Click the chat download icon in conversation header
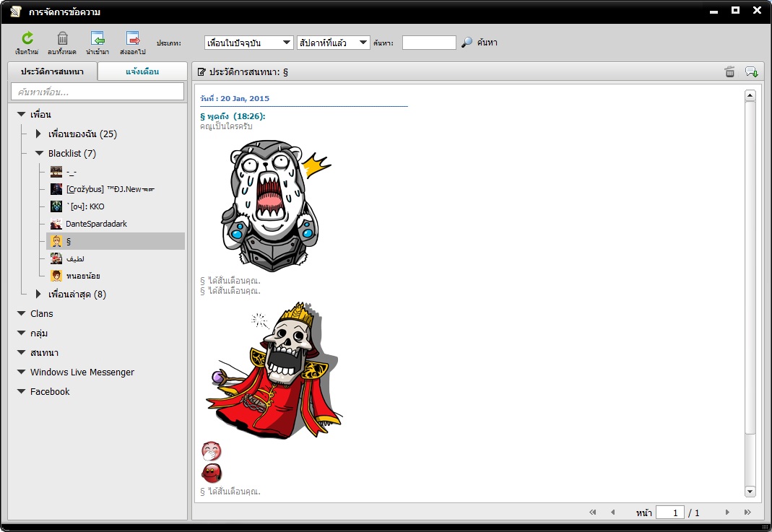Image resolution: width=772 pixels, height=532 pixels. click(x=751, y=72)
